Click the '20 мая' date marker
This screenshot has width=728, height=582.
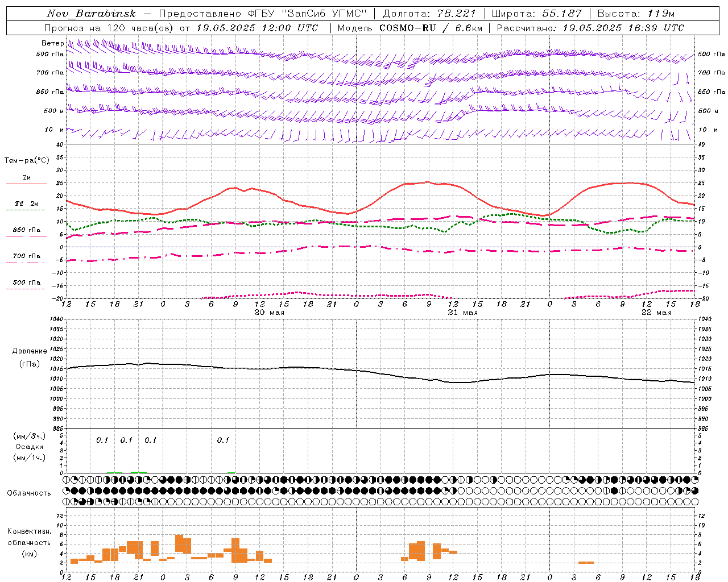[x=269, y=313]
